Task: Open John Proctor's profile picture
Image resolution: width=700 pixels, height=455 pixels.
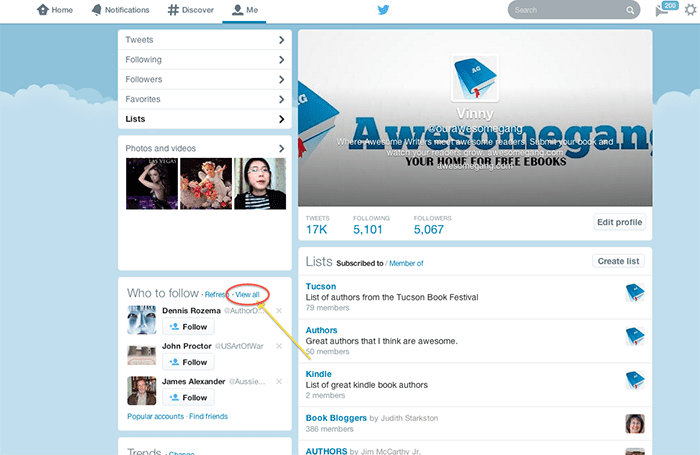Action: [142, 355]
